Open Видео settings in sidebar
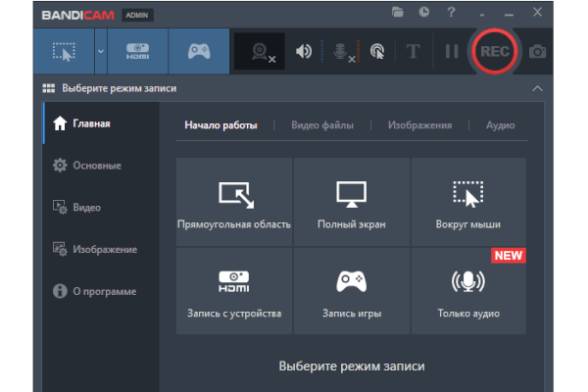This screenshot has height=392, width=588. tap(101, 208)
